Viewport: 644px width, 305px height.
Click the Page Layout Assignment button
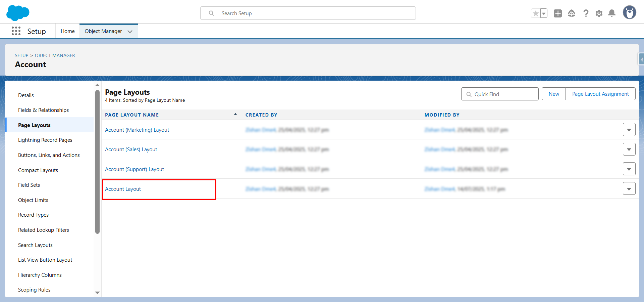pos(600,94)
